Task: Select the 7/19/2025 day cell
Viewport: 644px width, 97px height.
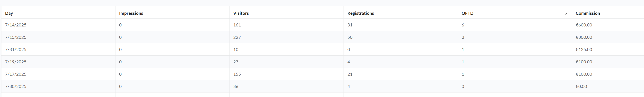Action: click(x=16, y=62)
